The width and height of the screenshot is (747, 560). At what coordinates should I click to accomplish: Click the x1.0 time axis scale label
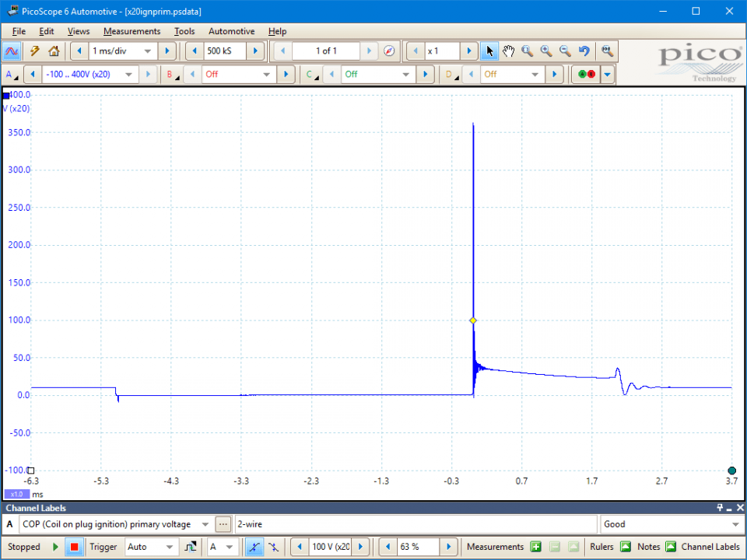coord(16,495)
